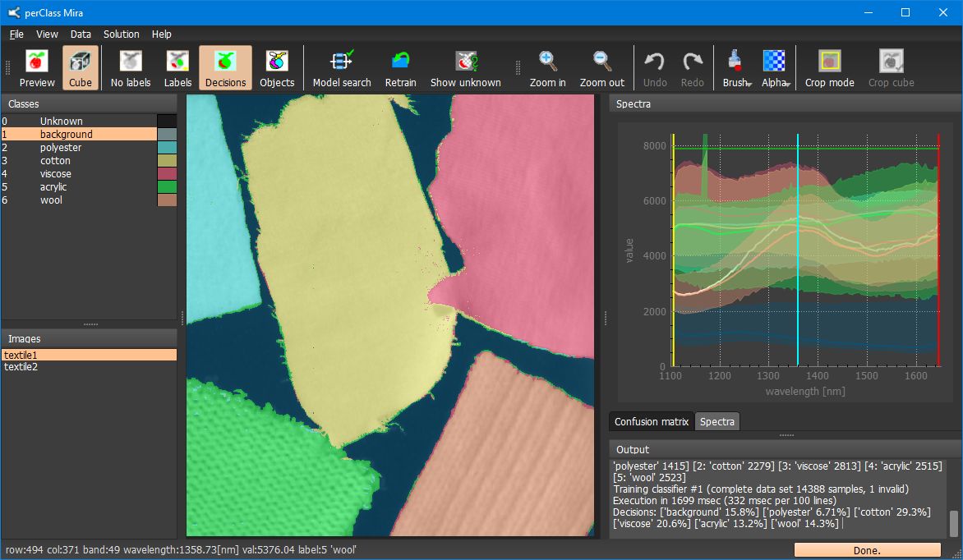Zoom in on the image
Screen dimensions: 963x560
coord(547,67)
